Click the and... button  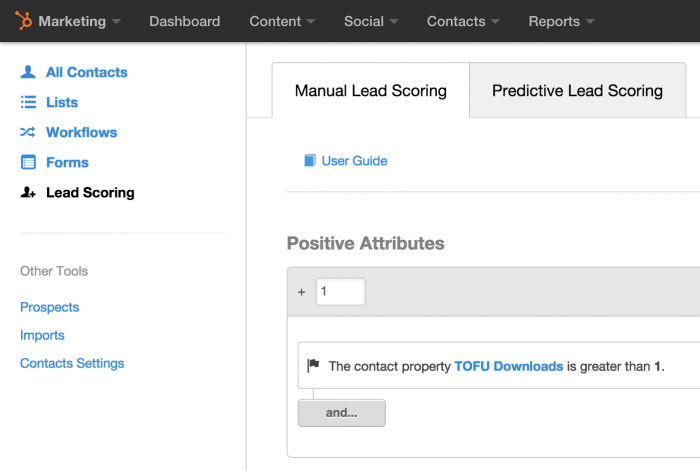point(342,413)
